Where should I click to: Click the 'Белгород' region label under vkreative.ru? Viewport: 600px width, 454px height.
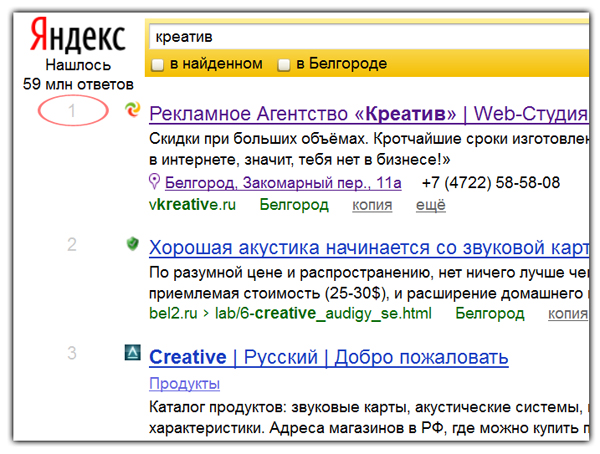tap(294, 205)
